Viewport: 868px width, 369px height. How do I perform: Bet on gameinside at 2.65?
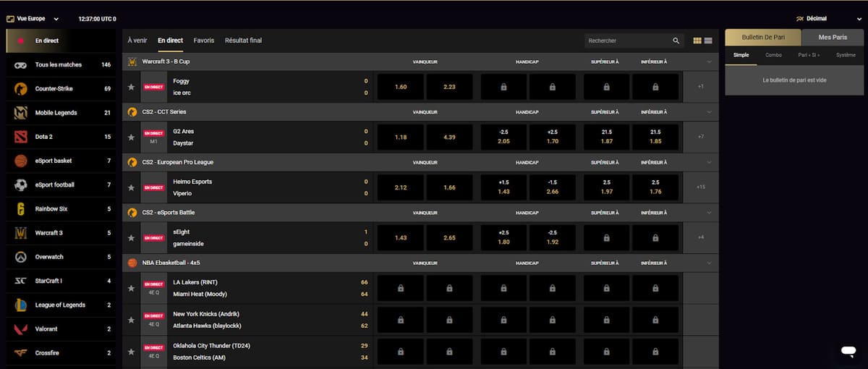tap(449, 237)
